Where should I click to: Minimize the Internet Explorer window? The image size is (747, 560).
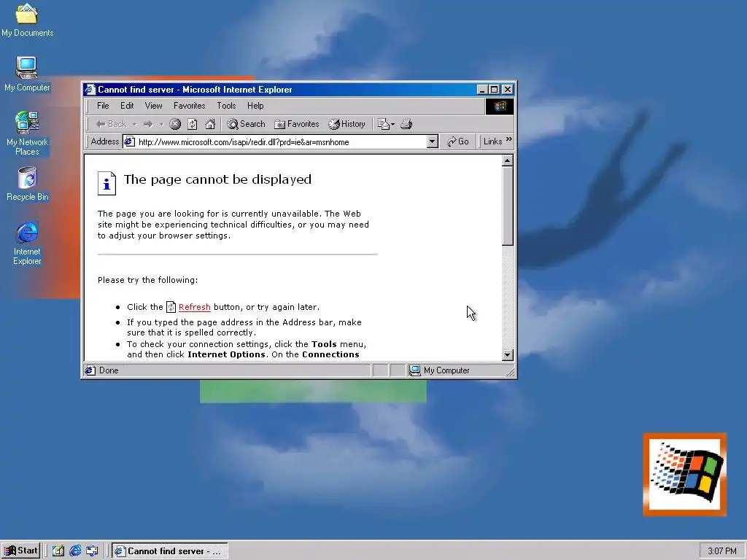coord(483,90)
